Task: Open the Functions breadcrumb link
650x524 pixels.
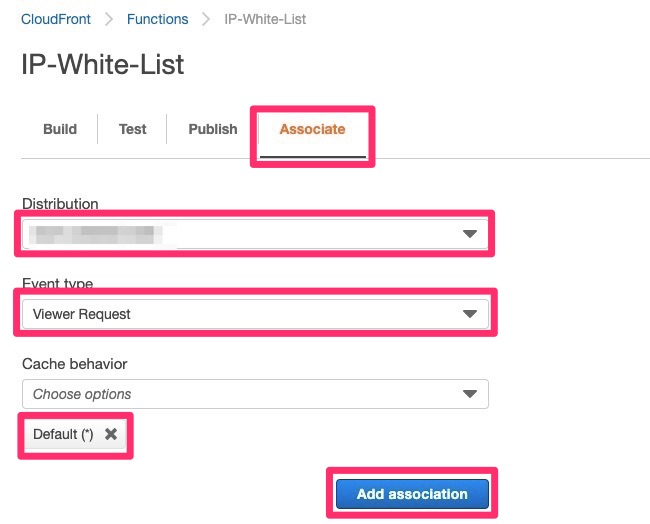Action: click(158, 19)
